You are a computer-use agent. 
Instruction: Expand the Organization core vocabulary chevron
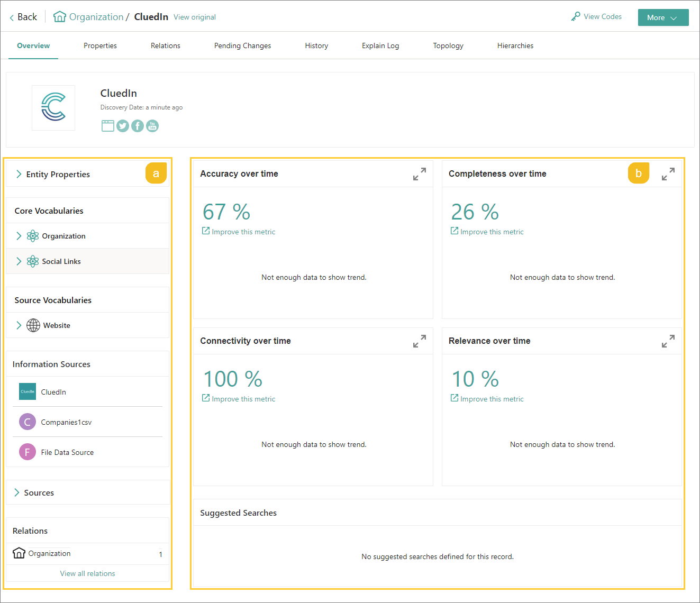point(19,236)
